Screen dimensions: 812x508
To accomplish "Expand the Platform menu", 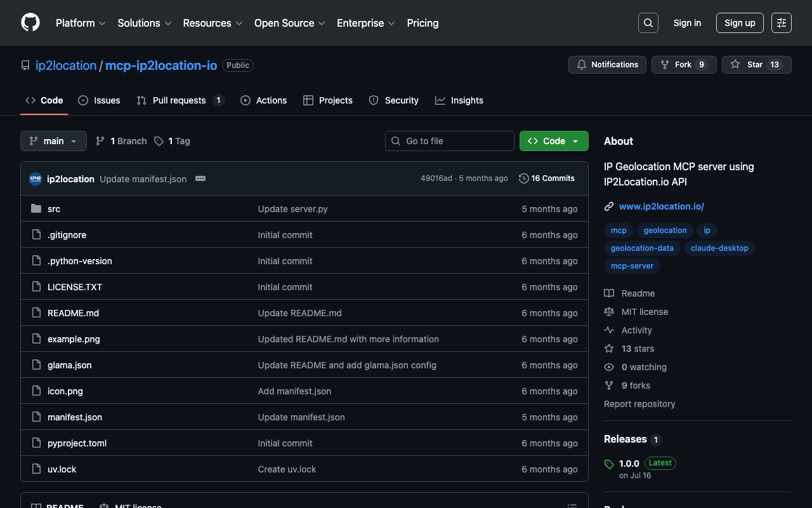I will (81, 23).
